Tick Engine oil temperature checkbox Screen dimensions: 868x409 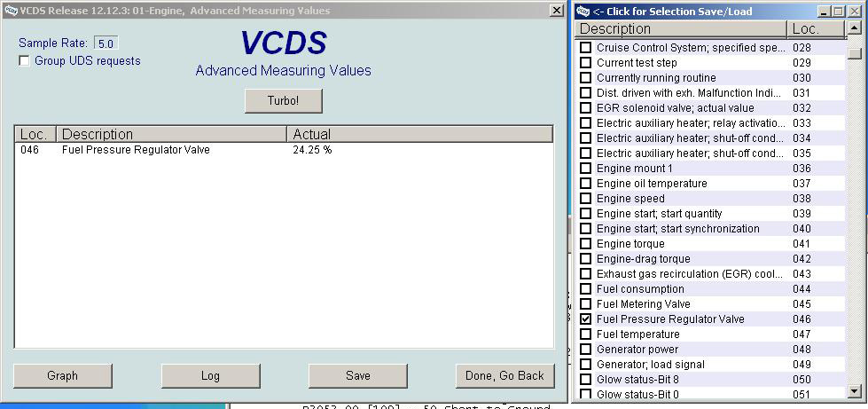click(x=585, y=184)
